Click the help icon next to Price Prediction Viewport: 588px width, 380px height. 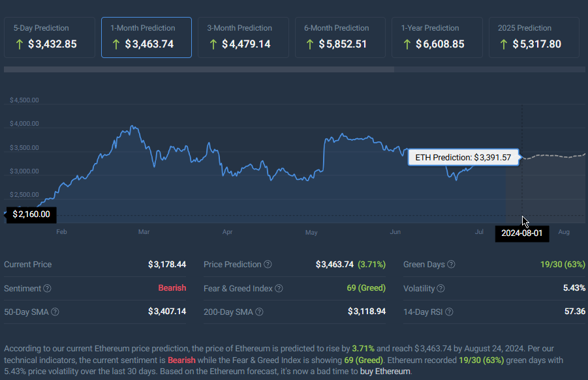point(268,265)
